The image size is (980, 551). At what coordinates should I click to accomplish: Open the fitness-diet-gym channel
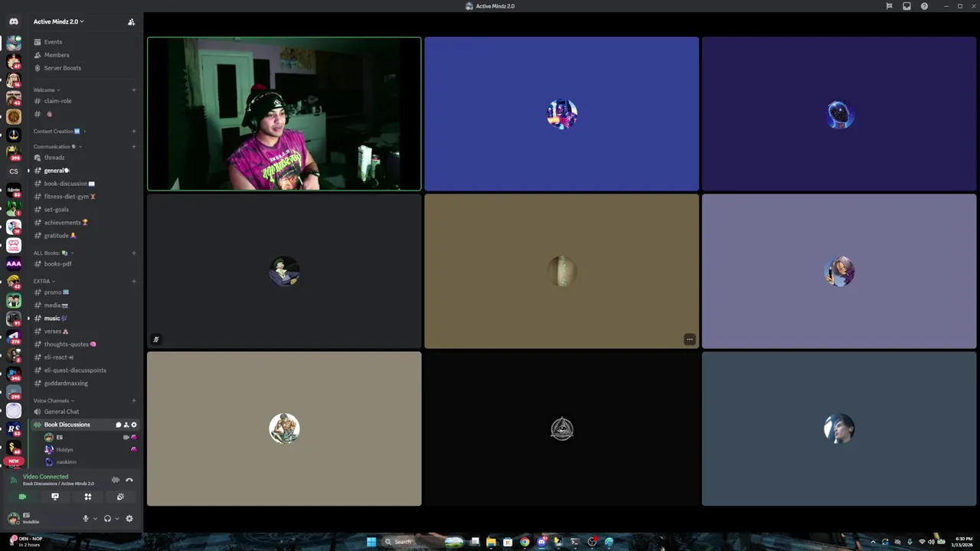coord(85,197)
